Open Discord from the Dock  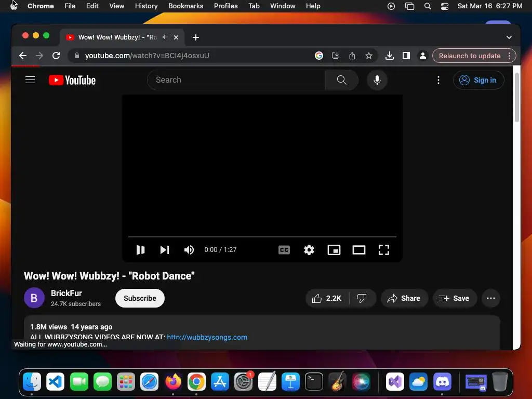[x=442, y=382]
